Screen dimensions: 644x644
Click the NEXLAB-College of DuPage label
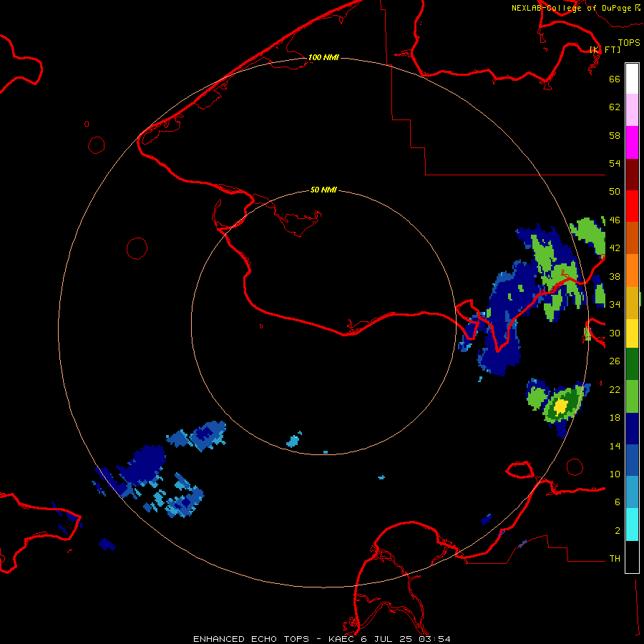point(571,8)
